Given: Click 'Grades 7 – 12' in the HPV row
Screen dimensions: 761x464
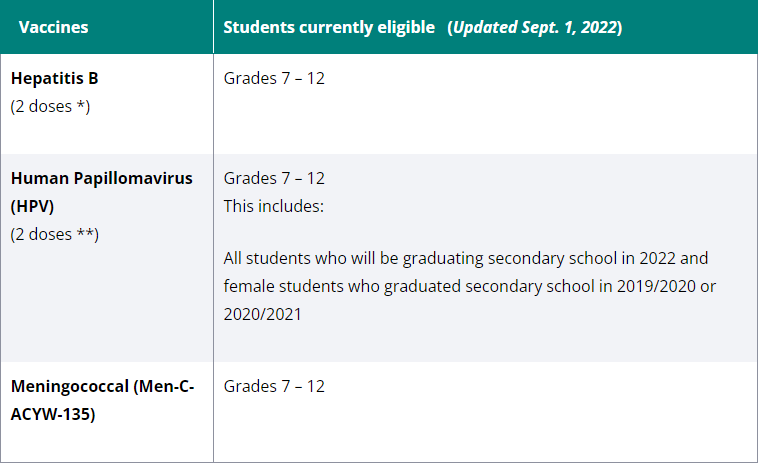Looking at the screenshot, I should (274, 178).
